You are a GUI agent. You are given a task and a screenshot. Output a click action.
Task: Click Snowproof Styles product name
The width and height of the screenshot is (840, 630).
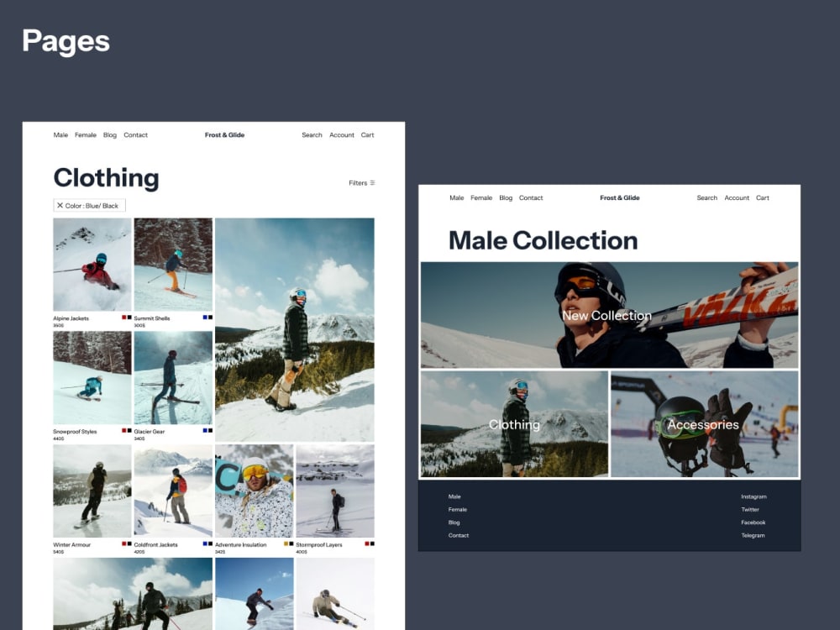tap(75, 431)
